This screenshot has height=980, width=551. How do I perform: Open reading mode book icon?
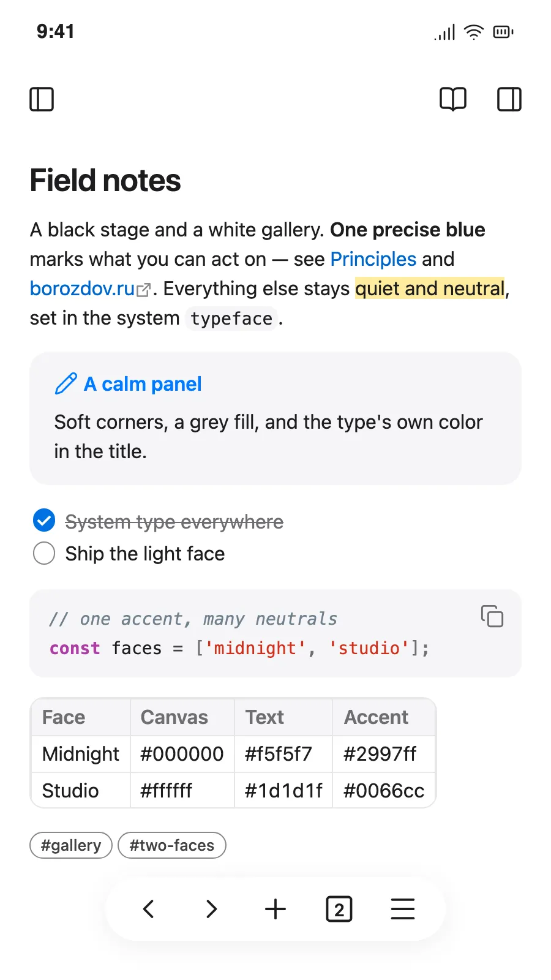(x=453, y=99)
